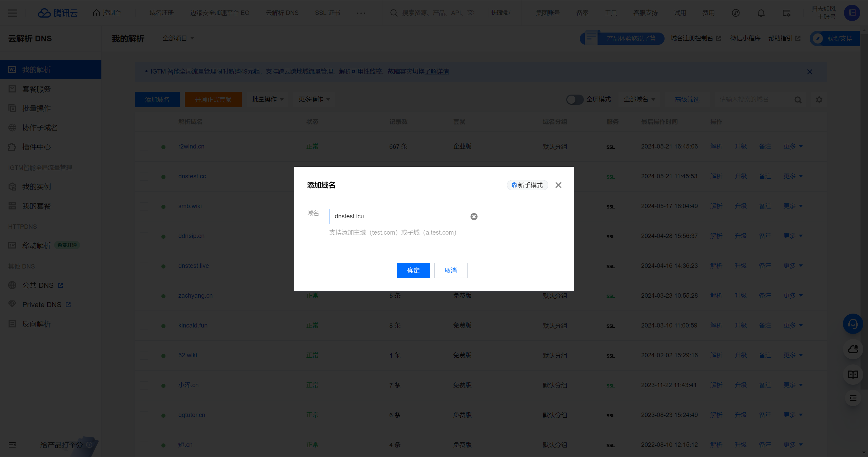Check the select-all checkbox in table header
The height and width of the screenshot is (457, 868).
[144, 122]
